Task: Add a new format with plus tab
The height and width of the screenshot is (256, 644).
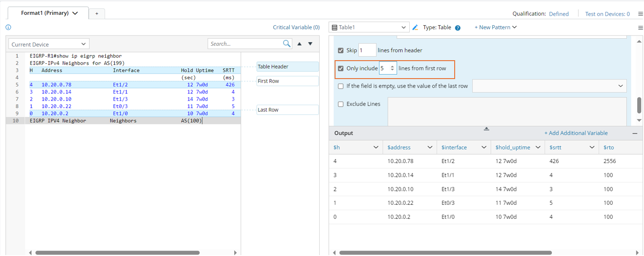Action: pyautogui.click(x=97, y=13)
